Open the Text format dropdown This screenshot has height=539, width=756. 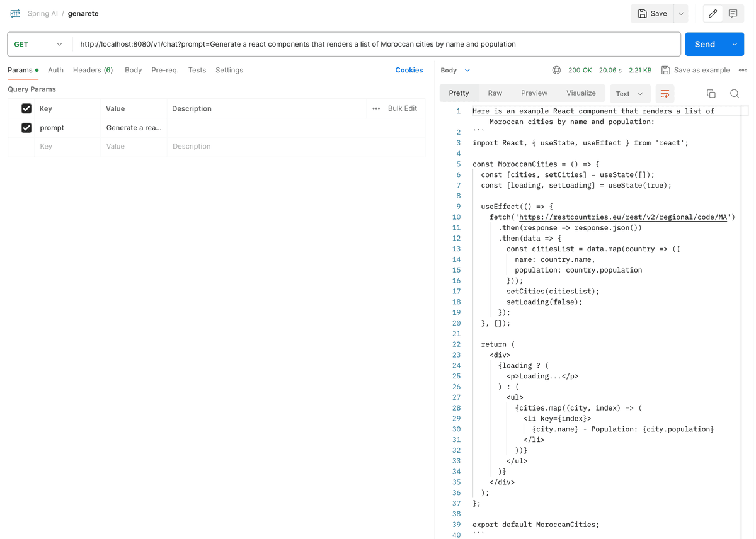(629, 94)
